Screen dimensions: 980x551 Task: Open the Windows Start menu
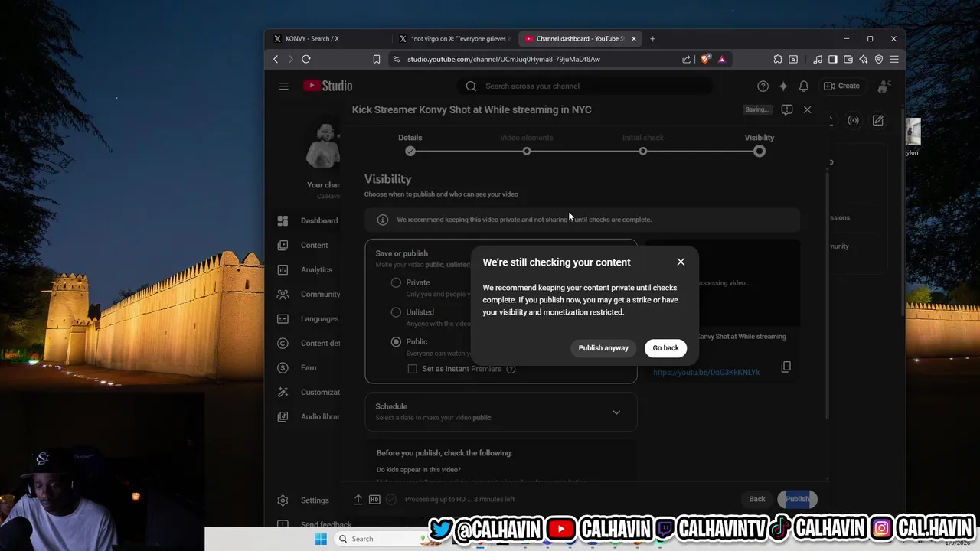pyautogui.click(x=321, y=539)
